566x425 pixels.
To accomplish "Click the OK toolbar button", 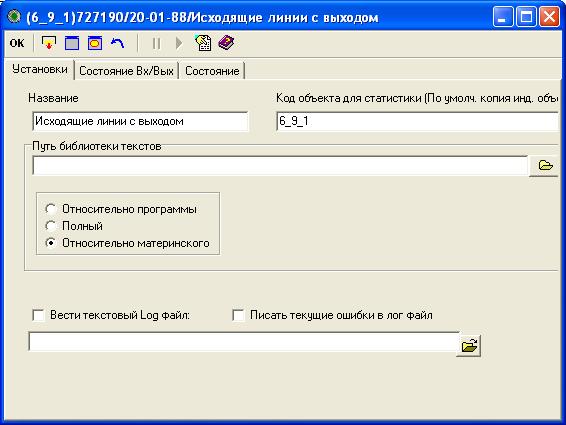I will 17,43.
